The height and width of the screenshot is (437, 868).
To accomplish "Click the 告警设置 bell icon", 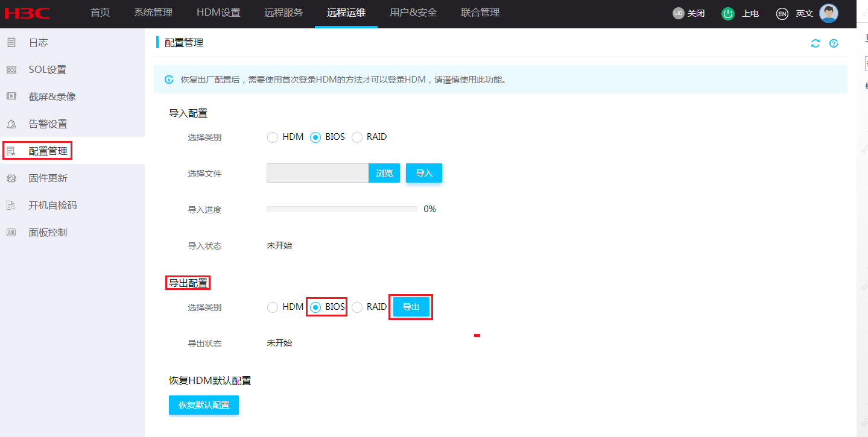I will [11, 124].
